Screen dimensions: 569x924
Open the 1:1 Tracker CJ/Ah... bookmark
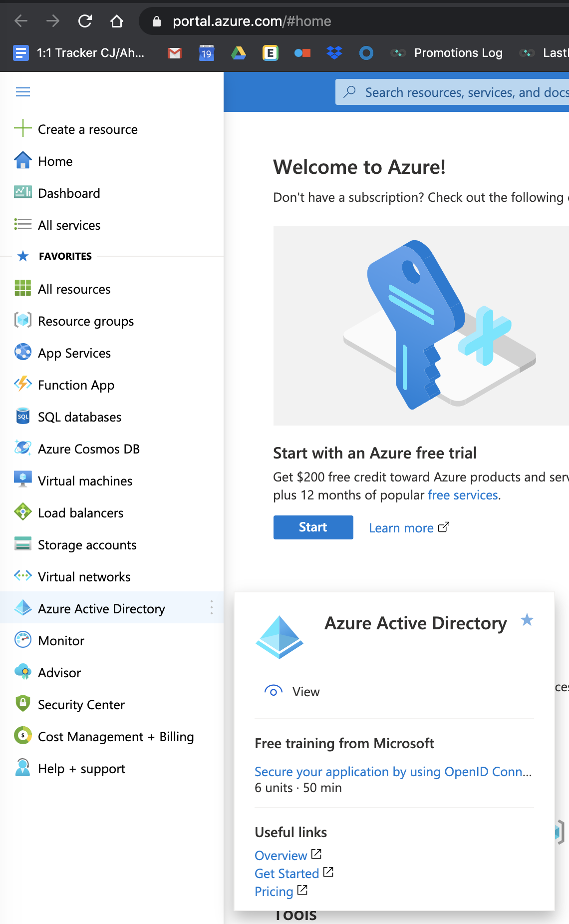[x=78, y=53]
